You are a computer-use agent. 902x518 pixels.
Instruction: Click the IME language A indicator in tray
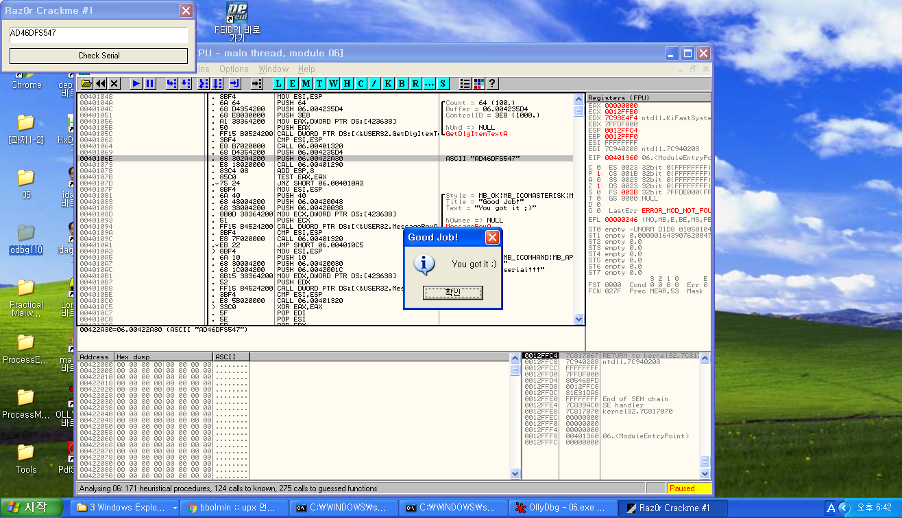(x=830, y=508)
